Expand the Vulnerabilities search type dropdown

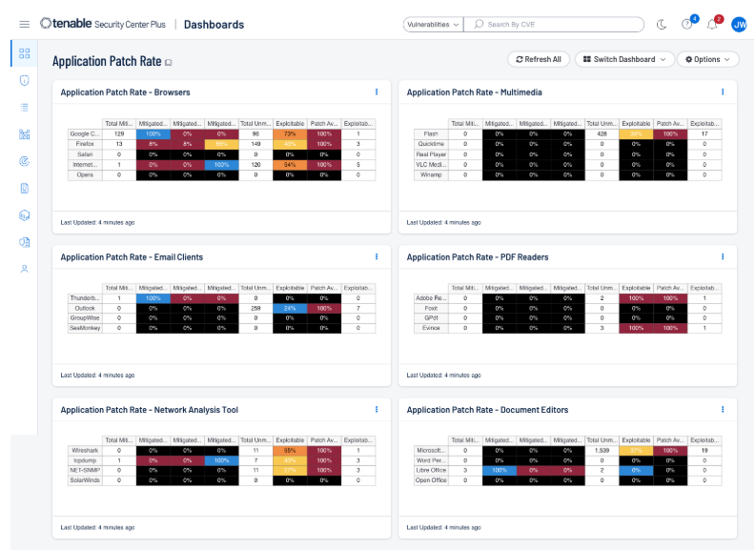pyautogui.click(x=432, y=24)
